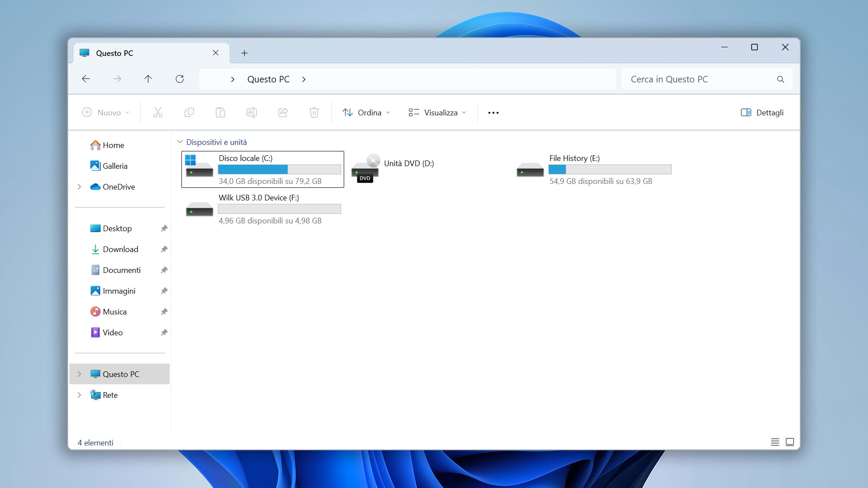The image size is (868, 488).
Task: Click the pin icon next to Documenti
Action: pyautogui.click(x=164, y=270)
